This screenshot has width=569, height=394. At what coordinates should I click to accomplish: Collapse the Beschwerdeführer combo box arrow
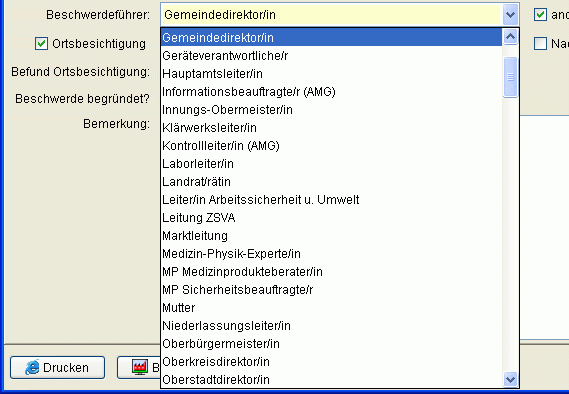510,15
